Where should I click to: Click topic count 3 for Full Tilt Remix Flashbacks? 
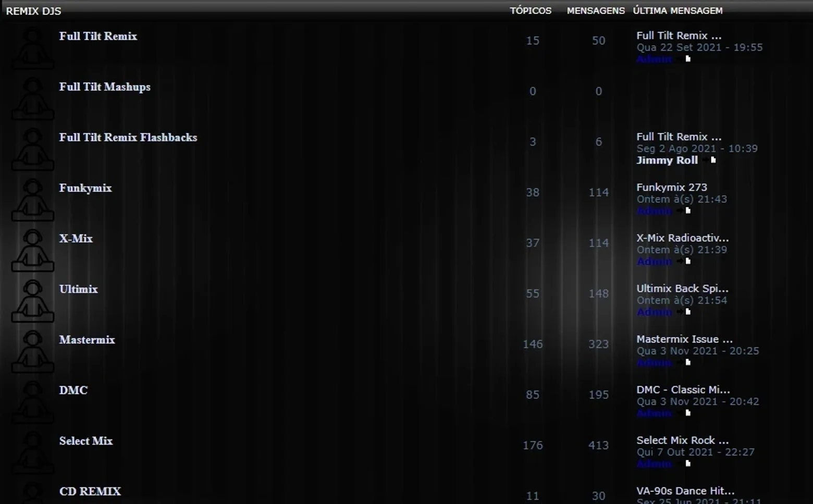tap(533, 142)
